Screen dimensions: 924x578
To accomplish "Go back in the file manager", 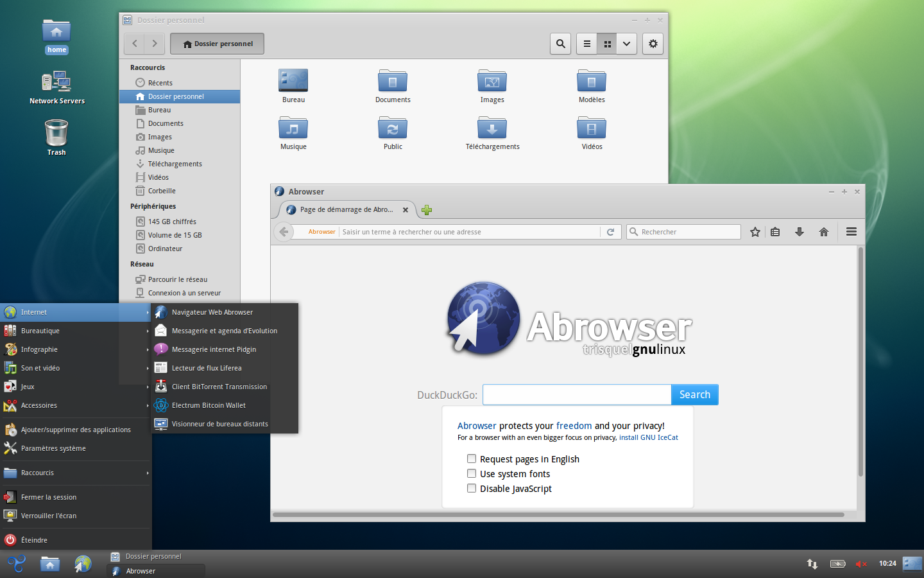I will click(135, 44).
